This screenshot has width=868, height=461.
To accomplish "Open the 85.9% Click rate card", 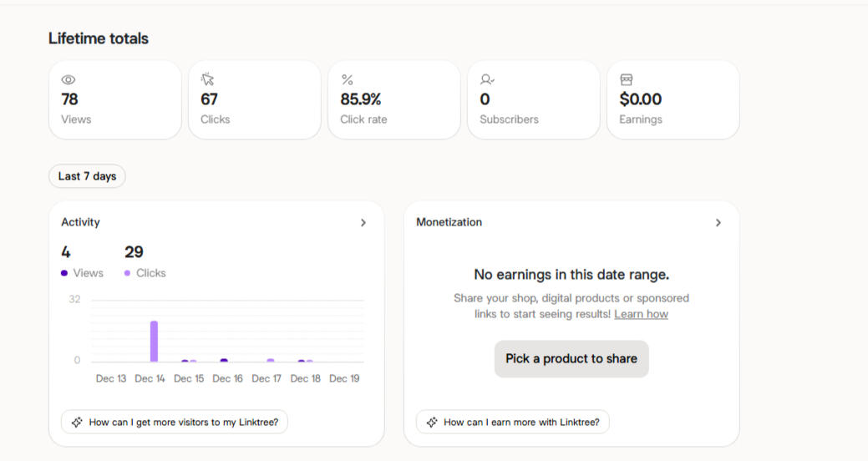I will pyautogui.click(x=393, y=99).
